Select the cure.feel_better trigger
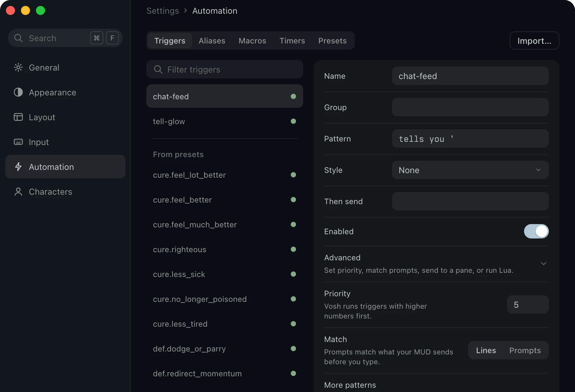The height and width of the screenshot is (392, 575). [x=225, y=200]
